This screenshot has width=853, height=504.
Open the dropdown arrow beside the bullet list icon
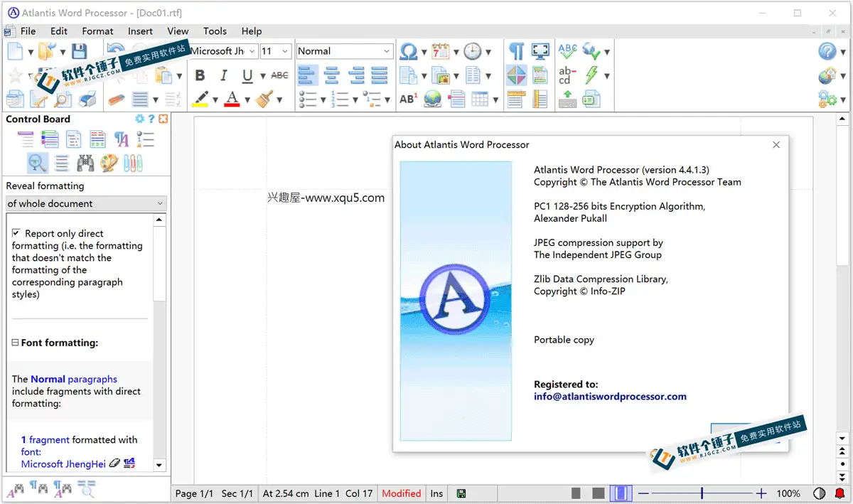pyautogui.click(x=323, y=100)
